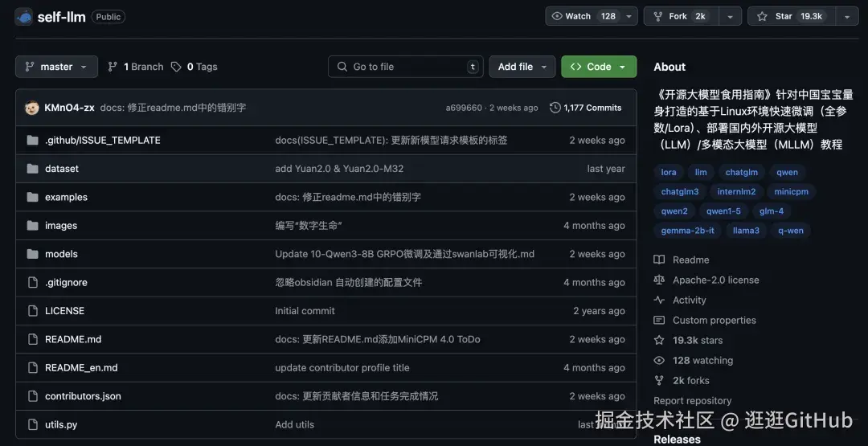This screenshot has height=446, width=868.
Task: Open the images folder
Action: coord(61,226)
